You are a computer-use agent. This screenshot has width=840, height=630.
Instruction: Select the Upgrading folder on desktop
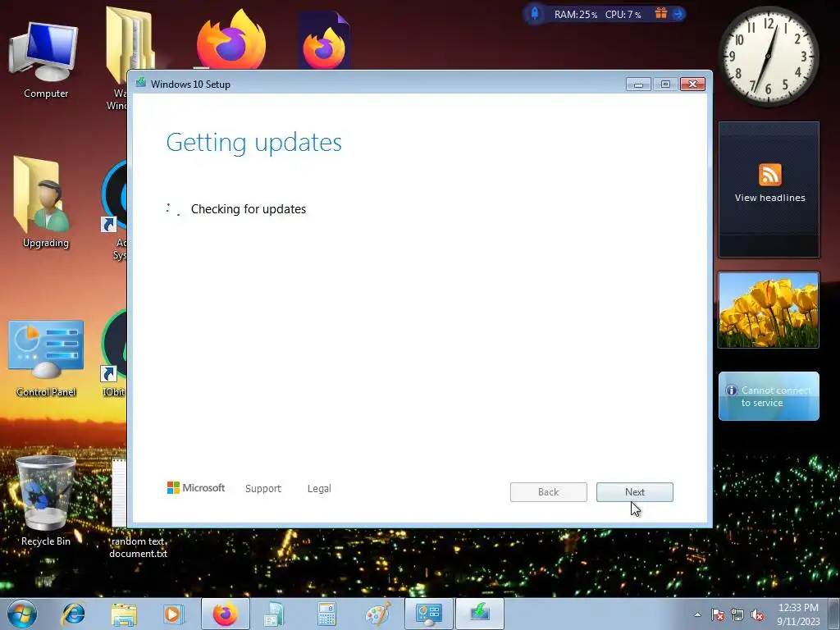(46, 203)
